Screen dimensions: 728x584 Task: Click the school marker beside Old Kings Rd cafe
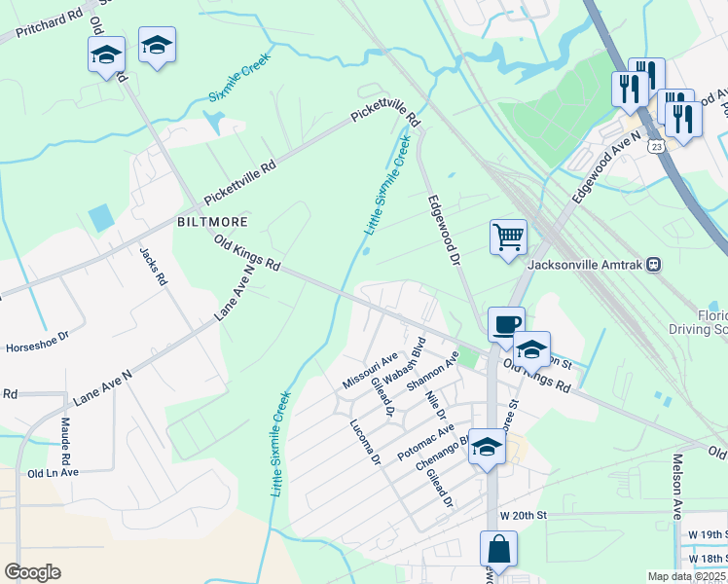tap(531, 350)
